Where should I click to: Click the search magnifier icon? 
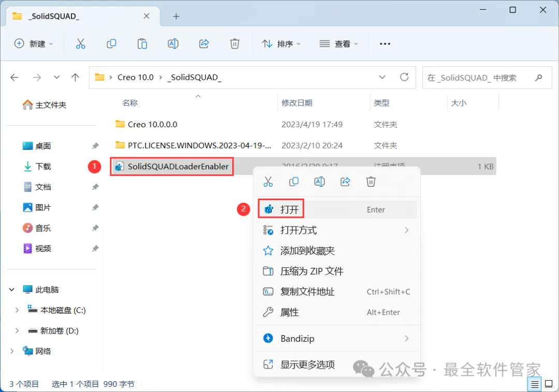tap(539, 78)
